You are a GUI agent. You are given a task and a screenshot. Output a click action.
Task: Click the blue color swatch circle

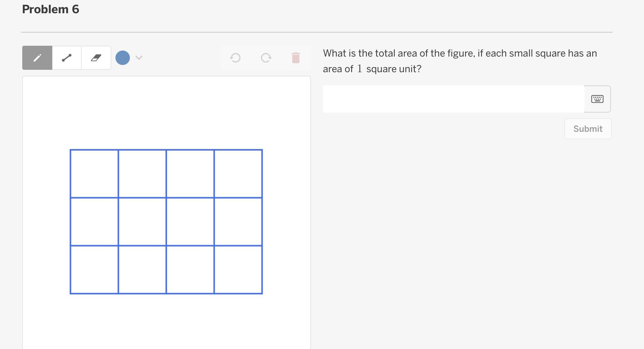(123, 58)
